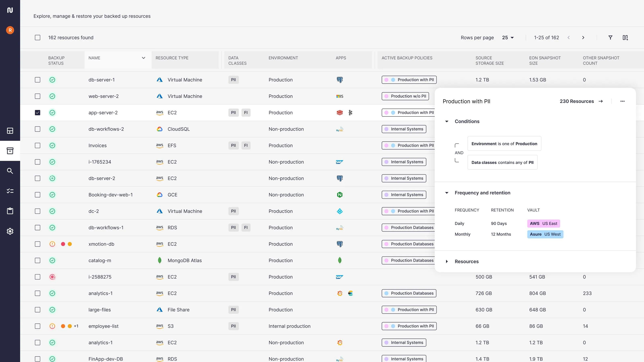Open the settings gear in the sidebar
644x362 pixels.
click(x=10, y=231)
